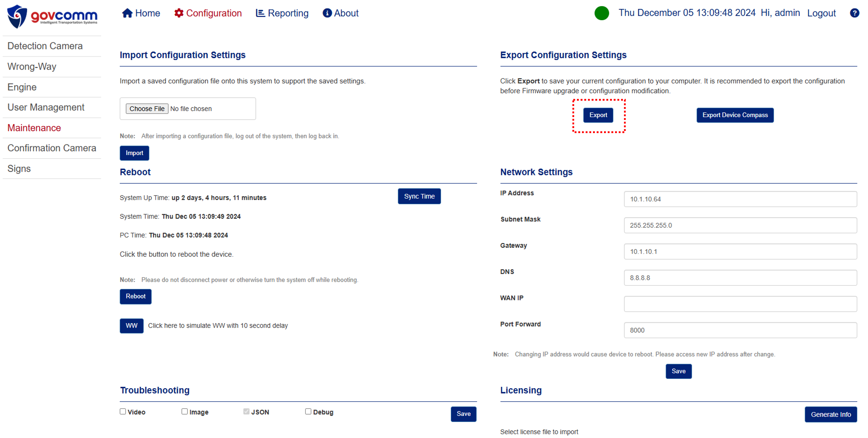
Task: Enable the Video troubleshooting checkbox
Action: [123, 411]
